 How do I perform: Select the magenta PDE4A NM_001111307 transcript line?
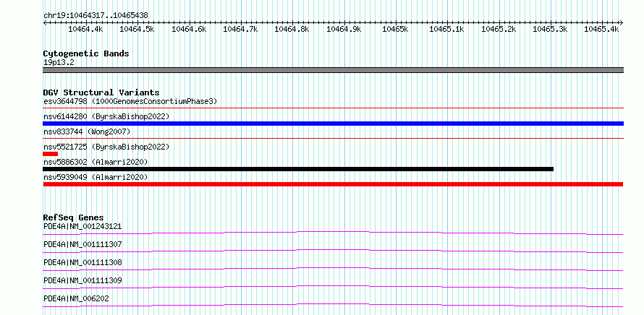click(333, 251)
